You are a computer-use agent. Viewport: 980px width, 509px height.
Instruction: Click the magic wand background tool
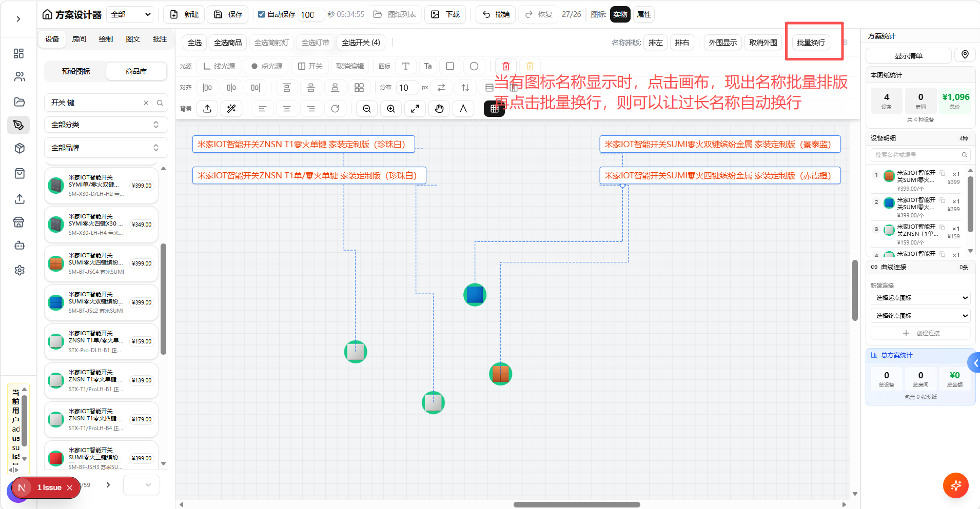[x=231, y=109]
